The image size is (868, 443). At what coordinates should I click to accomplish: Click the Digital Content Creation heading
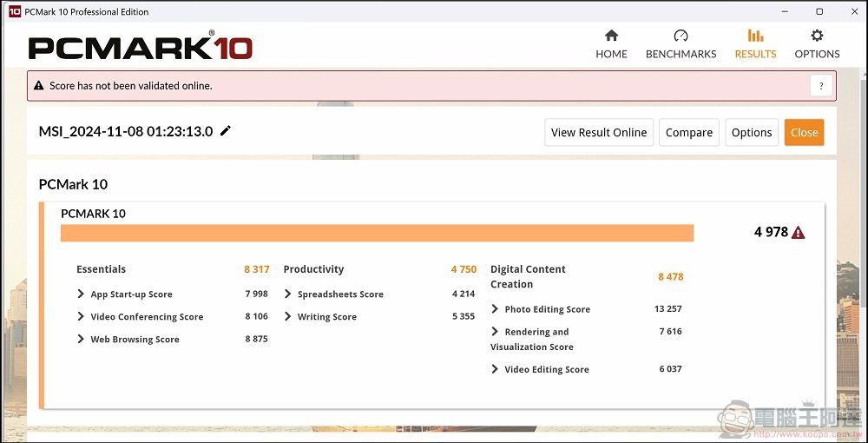tap(528, 276)
